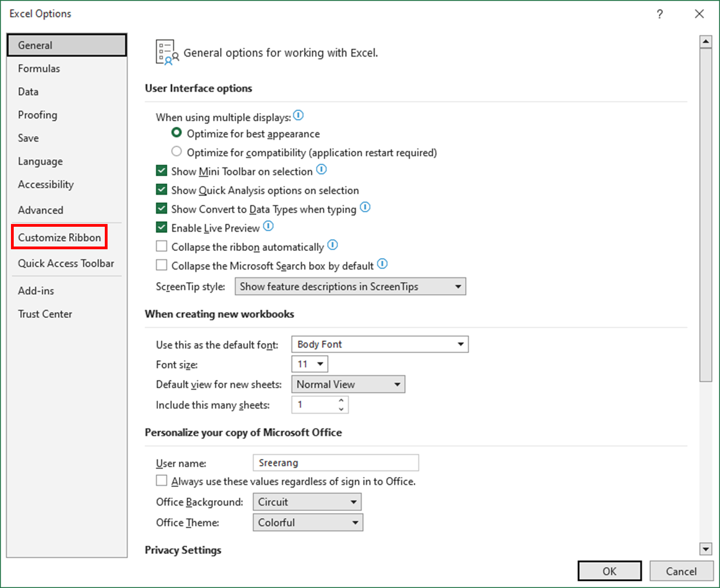720x588 pixels.
Task: Enable Collapse the ribbon automatically checkbox
Action: coord(161,247)
